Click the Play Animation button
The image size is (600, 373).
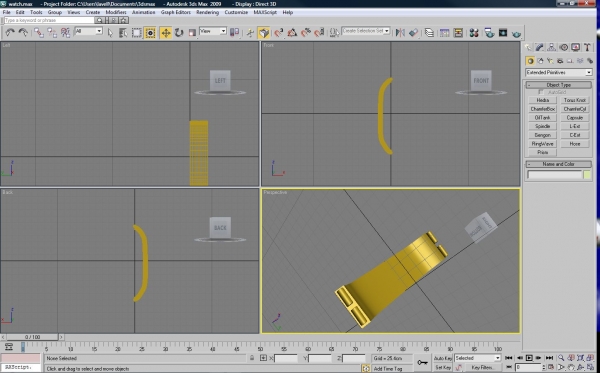[x=529, y=358]
